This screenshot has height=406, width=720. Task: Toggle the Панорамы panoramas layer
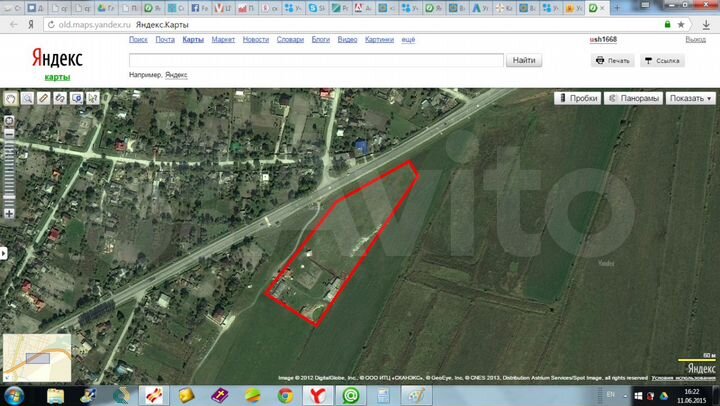coord(635,98)
